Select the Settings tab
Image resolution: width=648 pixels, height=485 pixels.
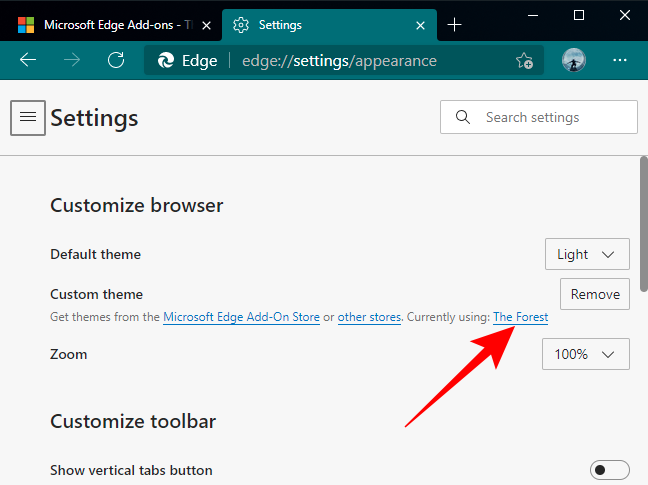(320, 24)
